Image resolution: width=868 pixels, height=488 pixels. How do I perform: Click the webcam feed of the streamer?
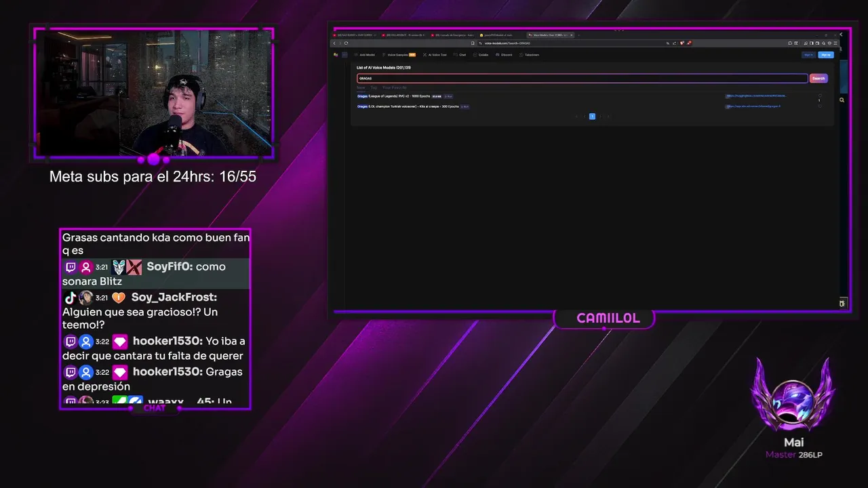(154, 93)
